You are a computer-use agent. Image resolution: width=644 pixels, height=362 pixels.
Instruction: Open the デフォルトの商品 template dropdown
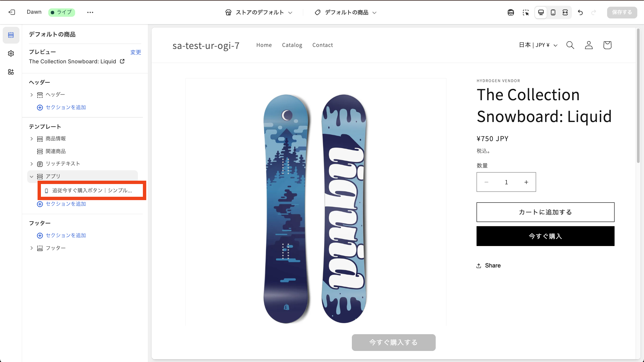pos(345,12)
